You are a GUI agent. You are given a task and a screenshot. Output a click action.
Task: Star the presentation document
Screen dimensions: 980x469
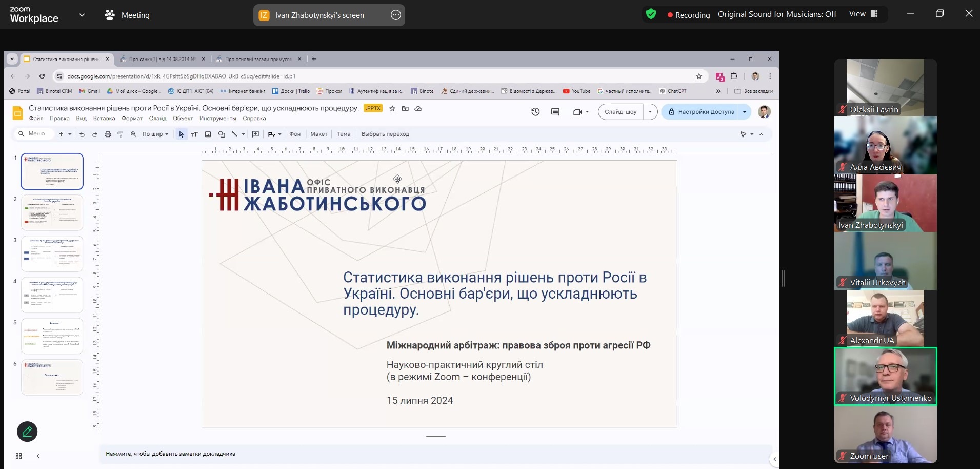(x=392, y=109)
